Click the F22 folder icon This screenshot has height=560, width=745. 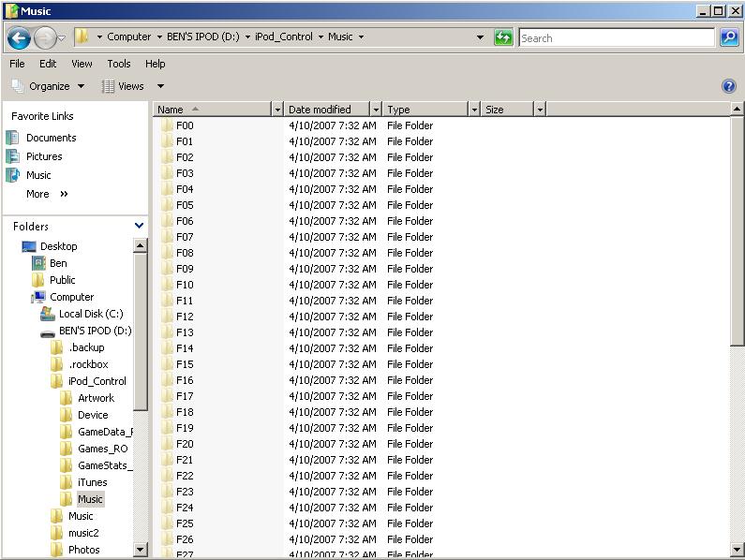tap(166, 476)
